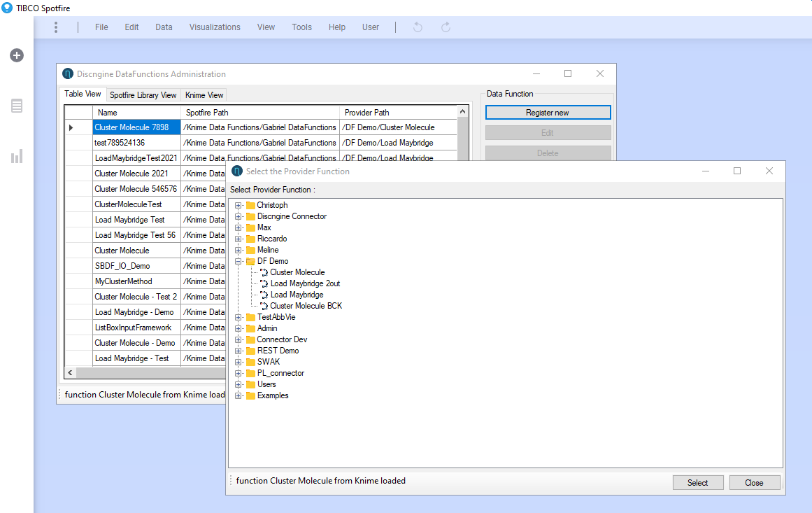Expand the Christoph tree node
The height and width of the screenshot is (513, 812).
(238, 205)
